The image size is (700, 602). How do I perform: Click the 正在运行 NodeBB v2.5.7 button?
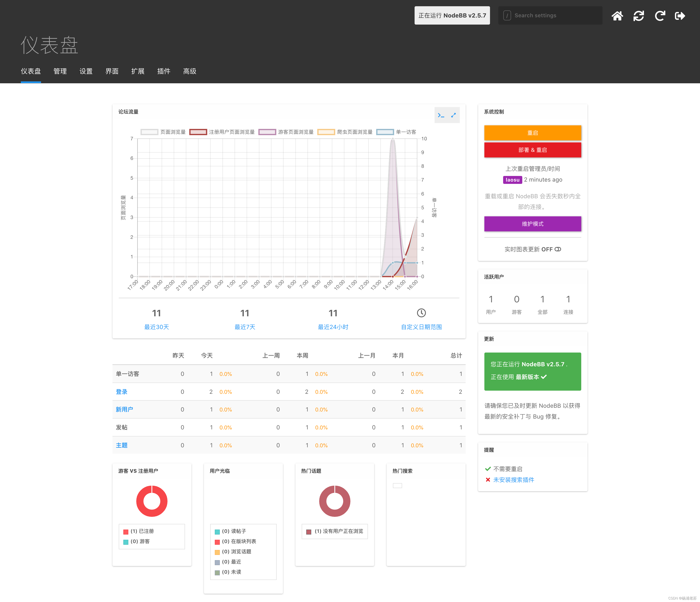[452, 16]
